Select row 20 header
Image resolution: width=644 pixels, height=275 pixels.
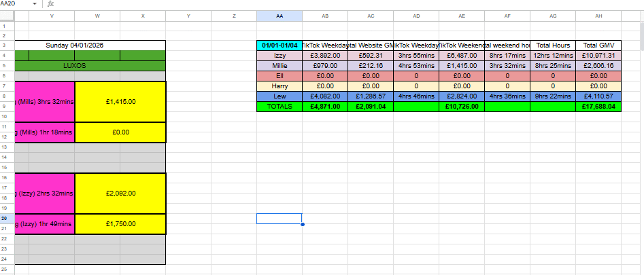tap(3, 219)
